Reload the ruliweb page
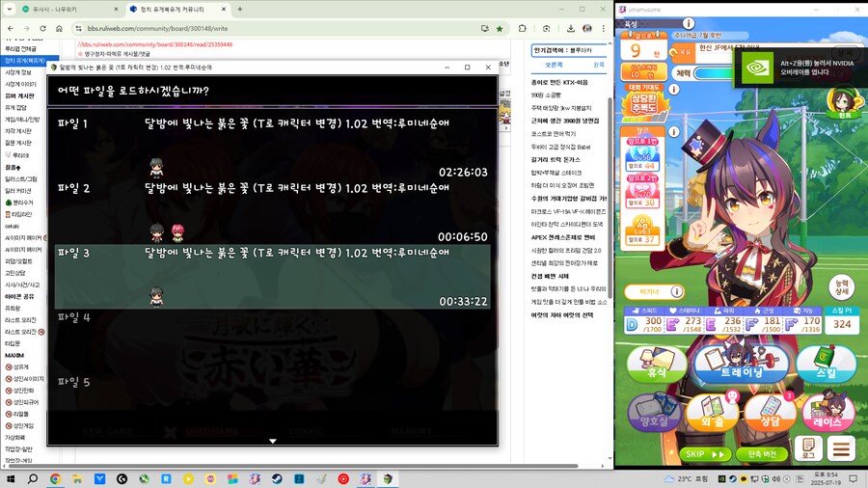Image resolution: width=868 pixels, height=488 pixels. click(x=42, y=28)
